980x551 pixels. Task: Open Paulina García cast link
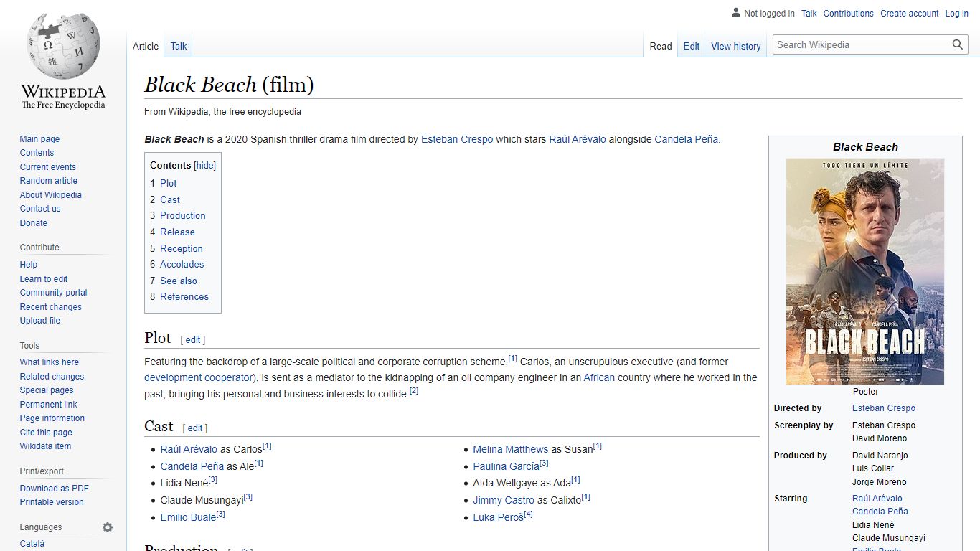[x=506, y=466]
